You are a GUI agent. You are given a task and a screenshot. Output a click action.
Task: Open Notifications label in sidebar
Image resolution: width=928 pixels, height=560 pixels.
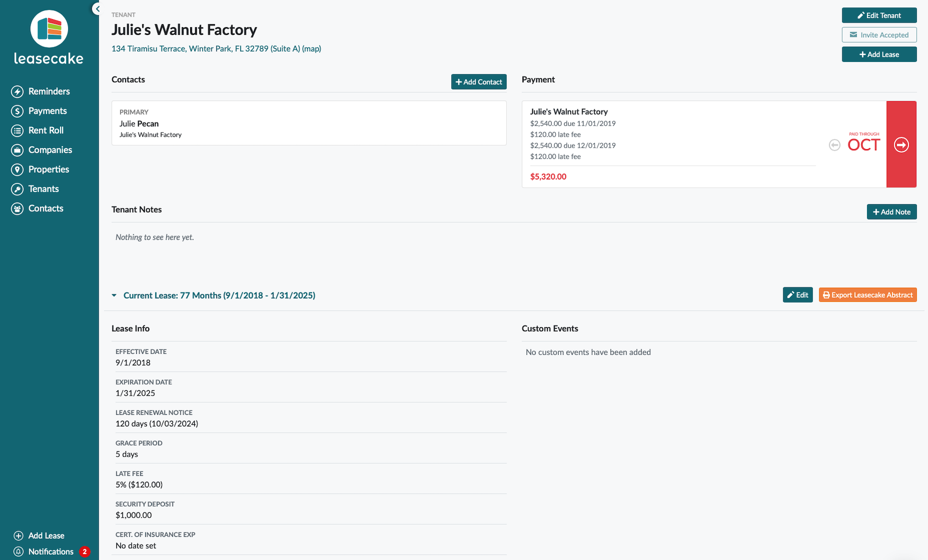(x=51, y=552)
